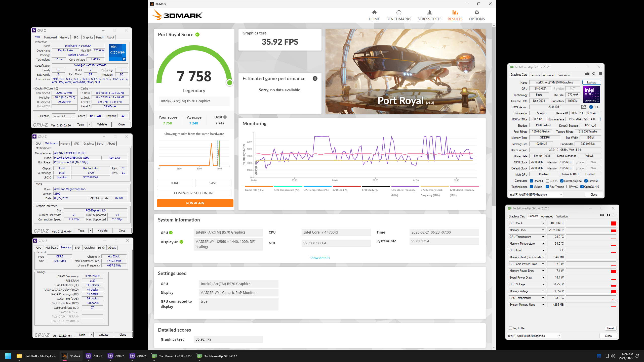
Task: Toggle the Vulkan checkbox
Action: [x=531, y=187]
